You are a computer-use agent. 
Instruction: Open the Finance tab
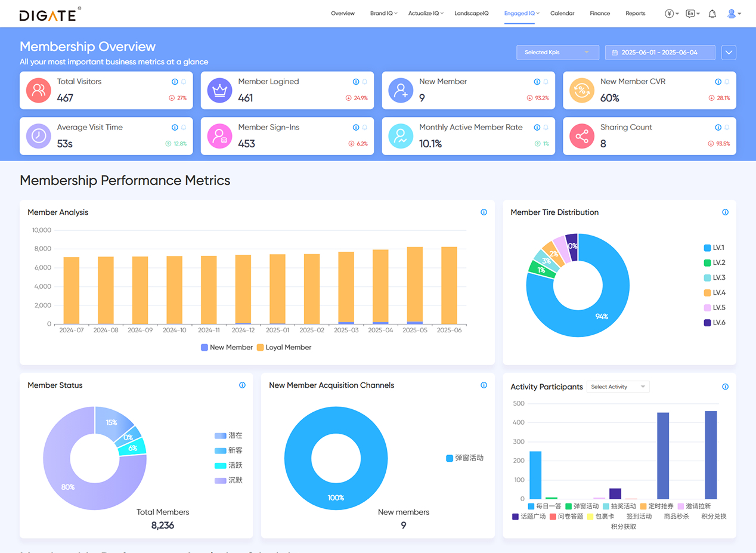click(600, 13)
